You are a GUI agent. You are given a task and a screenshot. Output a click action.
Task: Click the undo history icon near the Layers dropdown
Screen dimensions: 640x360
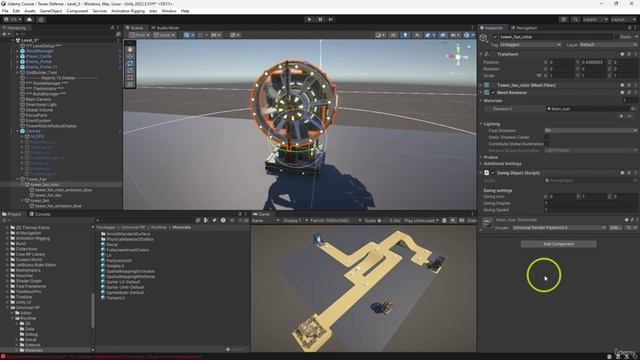pyautogui.click(x=564, y=19)
